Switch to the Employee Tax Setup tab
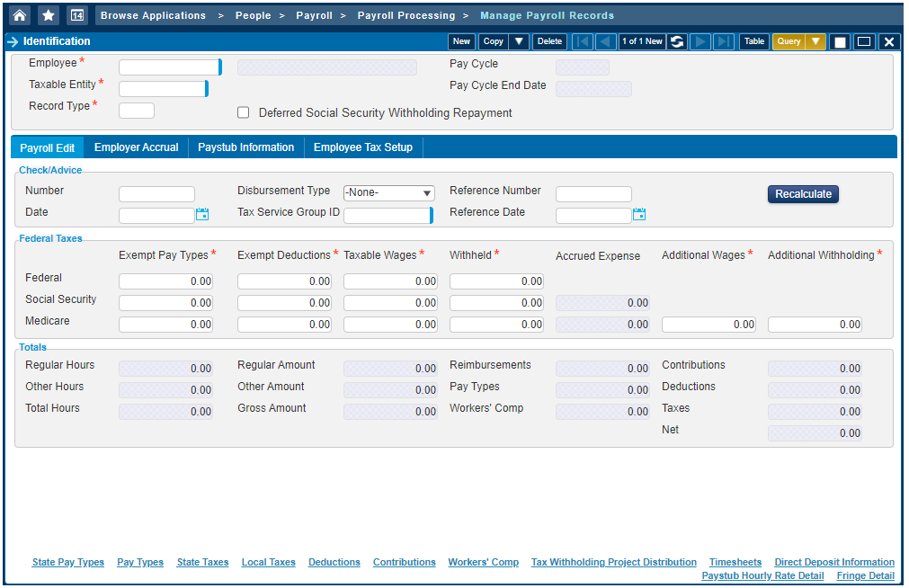The width and height of the screenshot is (909, 588). coord(362,147)
